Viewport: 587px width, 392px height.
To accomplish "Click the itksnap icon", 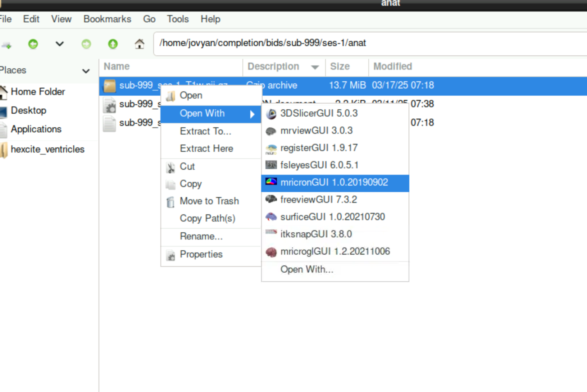I will [271, 232].
